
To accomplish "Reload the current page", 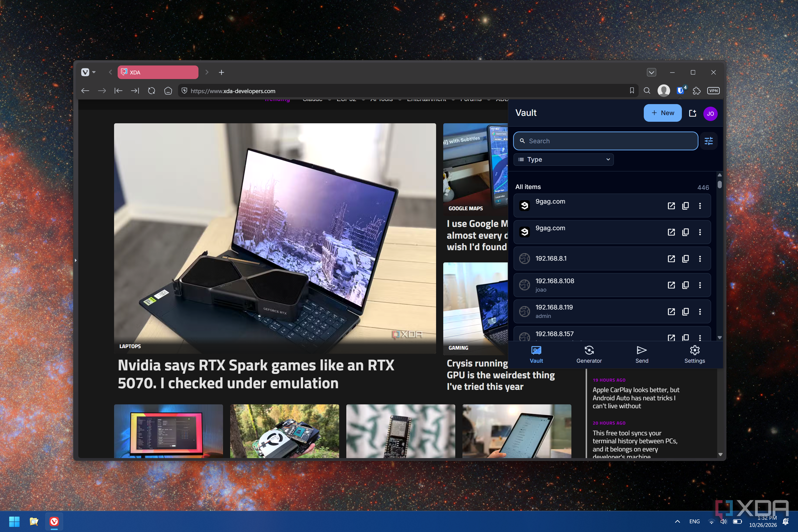I will (x=152, y=91).
